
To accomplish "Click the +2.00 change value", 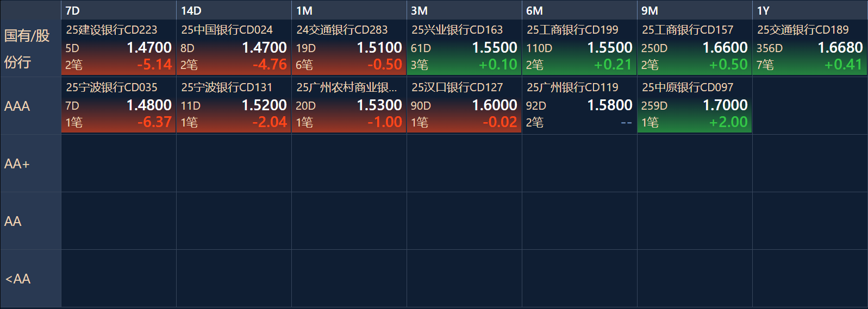I will click(x=728, y=122).
